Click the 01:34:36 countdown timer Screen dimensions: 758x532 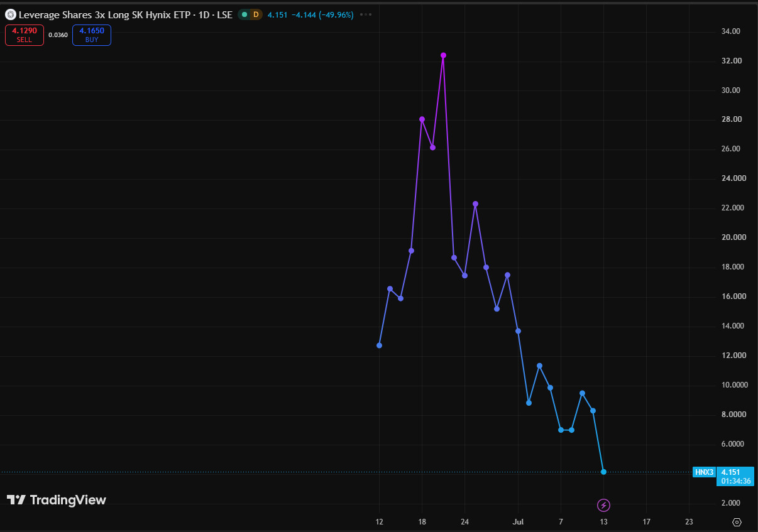pyautogui.click(x=736, y=481)
